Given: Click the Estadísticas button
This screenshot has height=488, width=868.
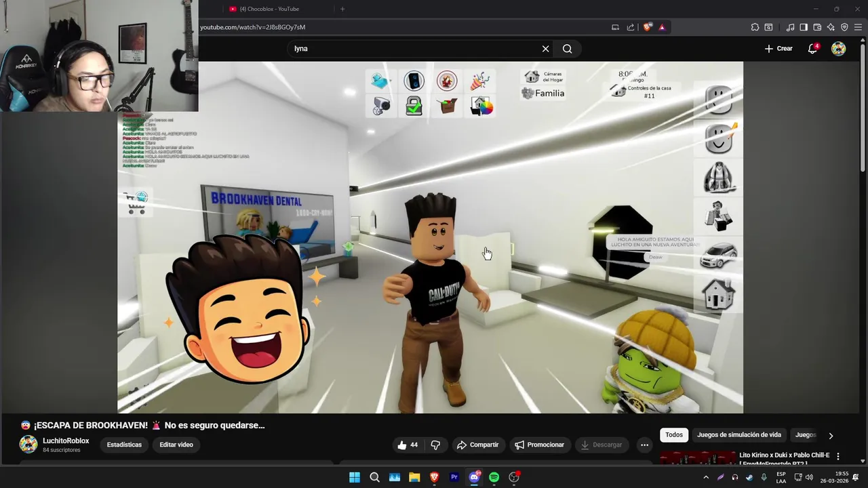Looking at the screenshot, I should (124, 445).
